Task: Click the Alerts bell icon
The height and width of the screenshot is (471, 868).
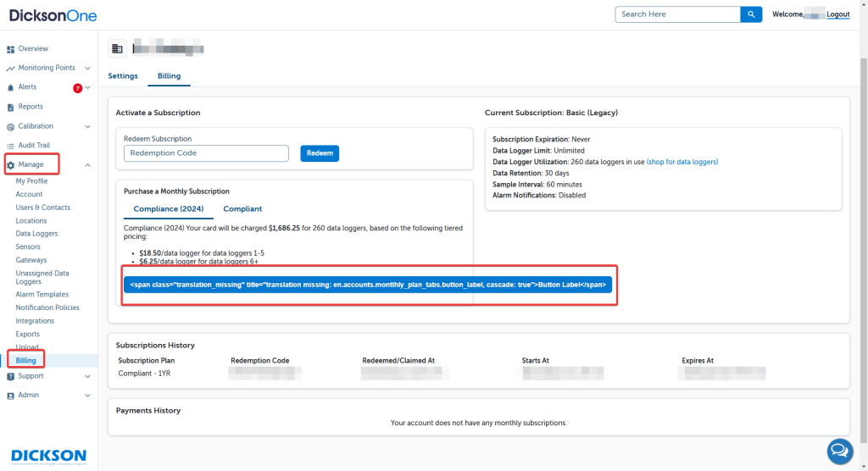Action: 10,87
